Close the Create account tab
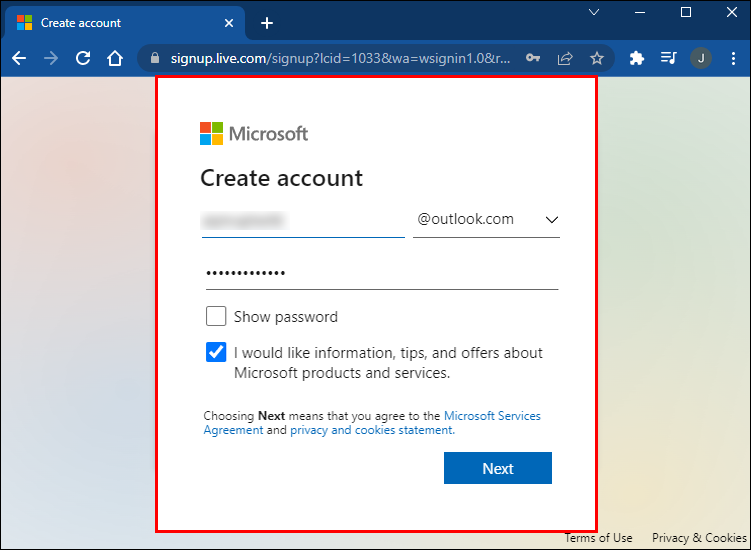The width and height of the screenshot is (751, 550). tap(229, 23)
